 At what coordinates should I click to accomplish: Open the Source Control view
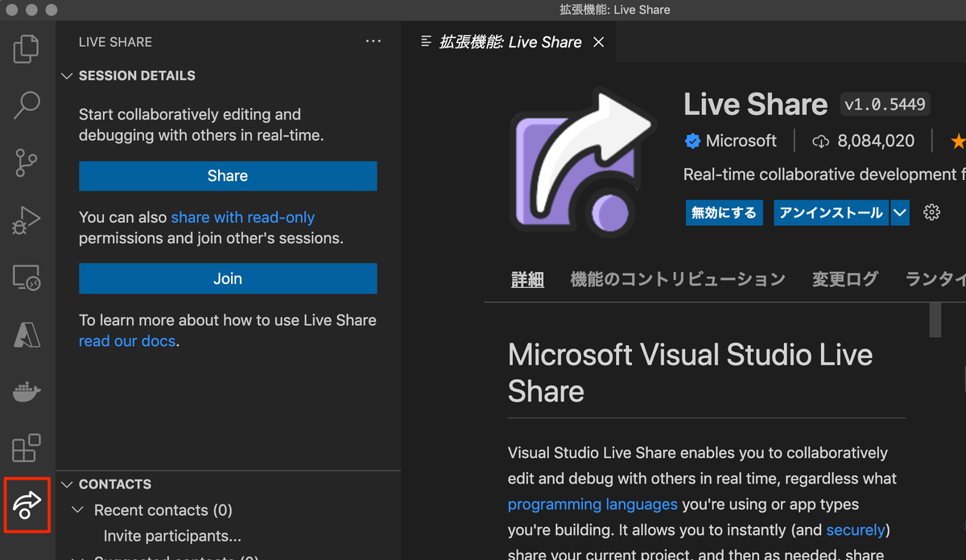tap(27, 162)
